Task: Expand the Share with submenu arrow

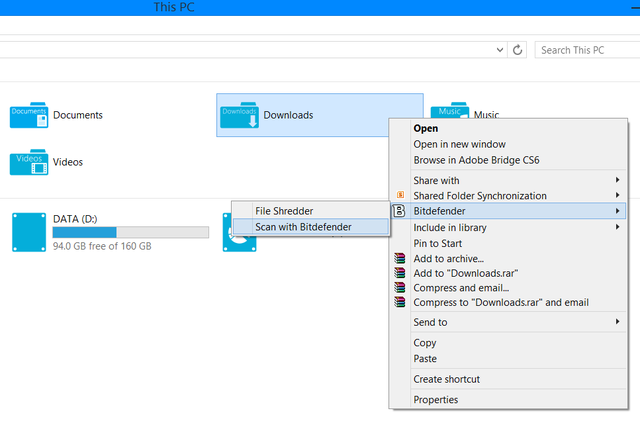Action: pos(618,180)
